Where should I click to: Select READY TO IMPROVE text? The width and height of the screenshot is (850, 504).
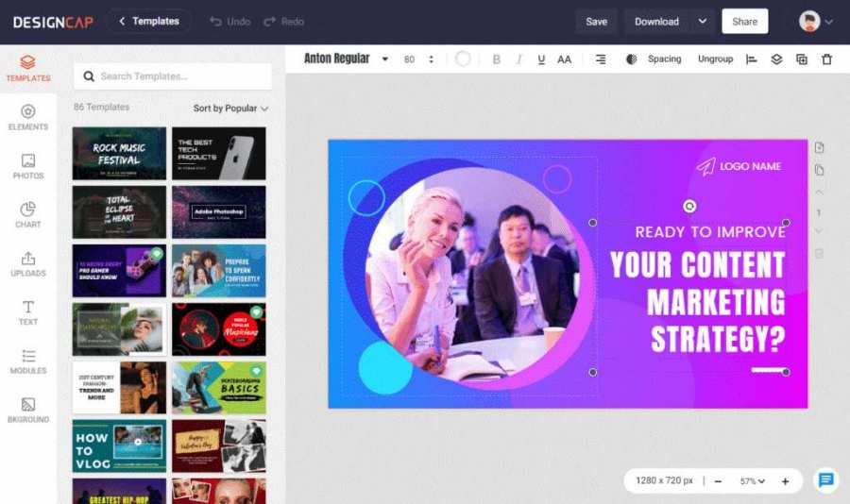point(710,232)
